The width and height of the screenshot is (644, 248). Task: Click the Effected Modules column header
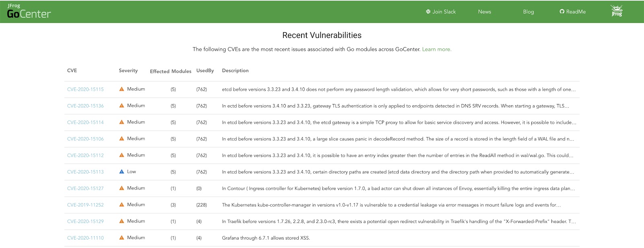(171, 71)
